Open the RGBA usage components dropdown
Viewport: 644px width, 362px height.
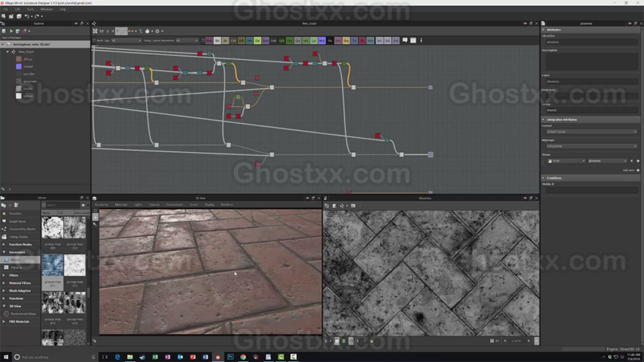coord(566,161)
